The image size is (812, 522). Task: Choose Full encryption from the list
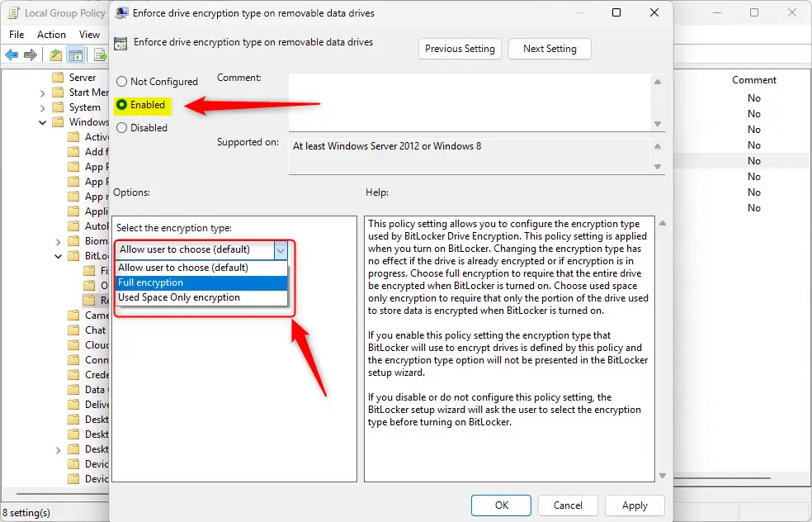click(201, 282)
